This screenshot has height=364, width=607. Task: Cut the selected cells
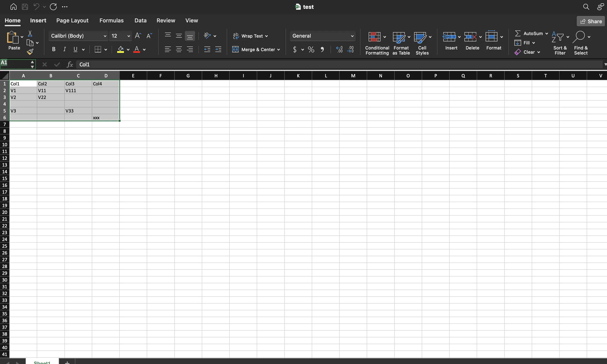click(x=30, y=33)
